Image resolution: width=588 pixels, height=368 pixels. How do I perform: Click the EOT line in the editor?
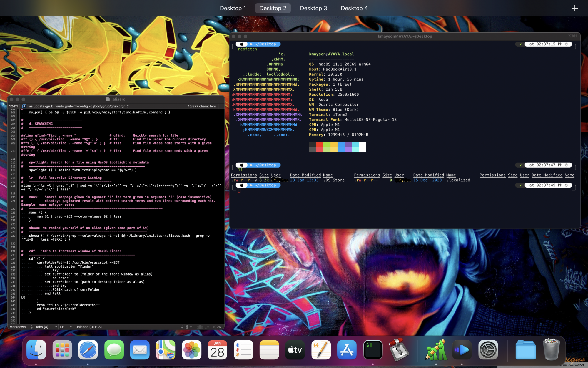click(24, 297)
